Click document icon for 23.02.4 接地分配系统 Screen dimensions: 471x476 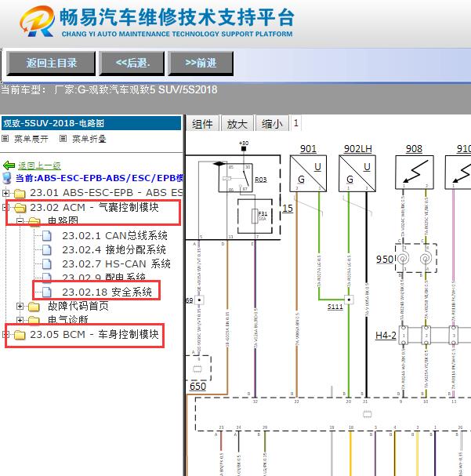pyautogui.click(x=47, y=249)
